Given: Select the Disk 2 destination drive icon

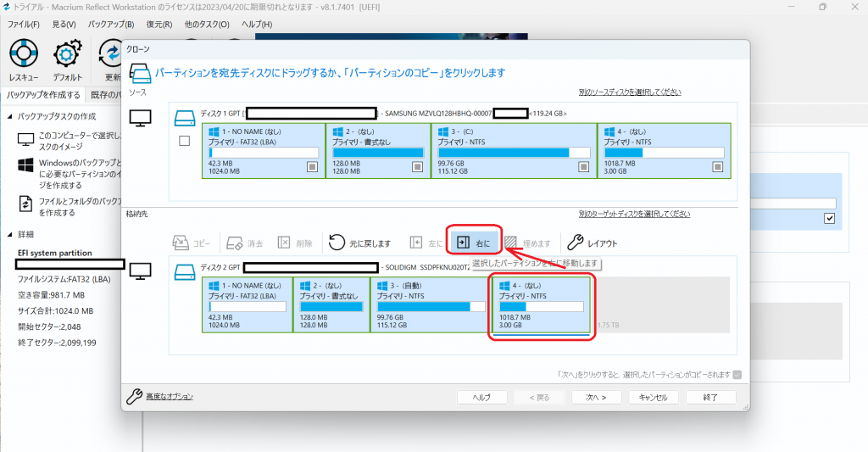Looking at the screenshot, I should (x=184, y=272).
